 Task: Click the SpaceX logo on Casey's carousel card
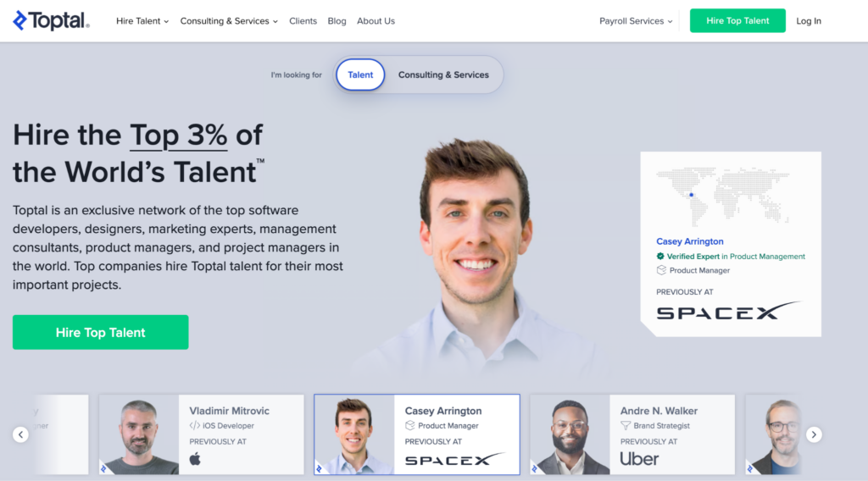[455, 460]
